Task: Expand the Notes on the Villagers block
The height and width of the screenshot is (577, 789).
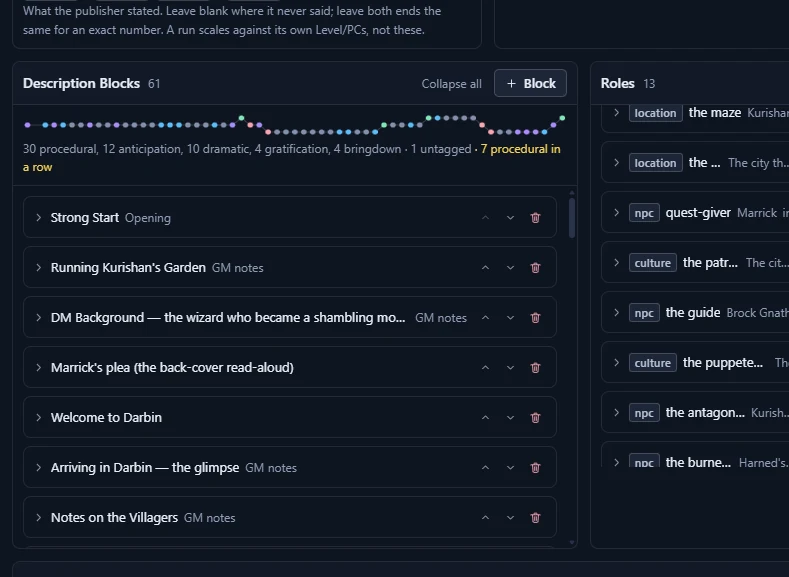Action: click(x=38, y=517)
